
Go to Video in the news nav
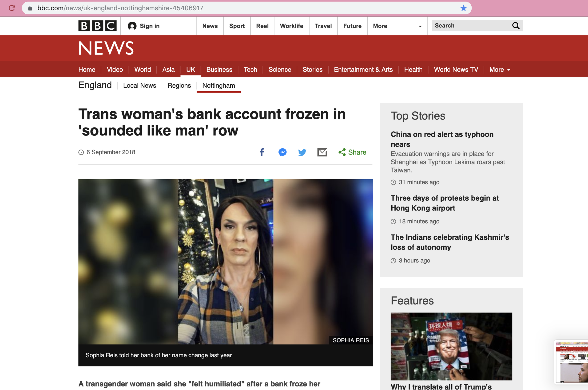(115, 70)
